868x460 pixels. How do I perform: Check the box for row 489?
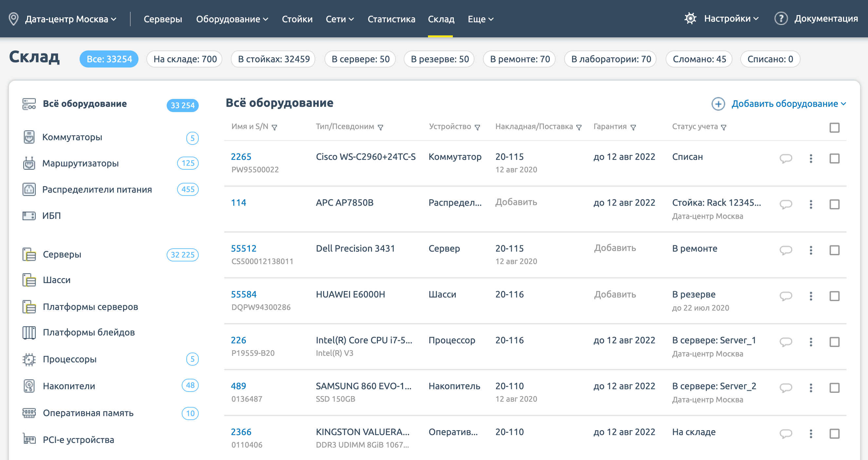(x=834, y=388)
